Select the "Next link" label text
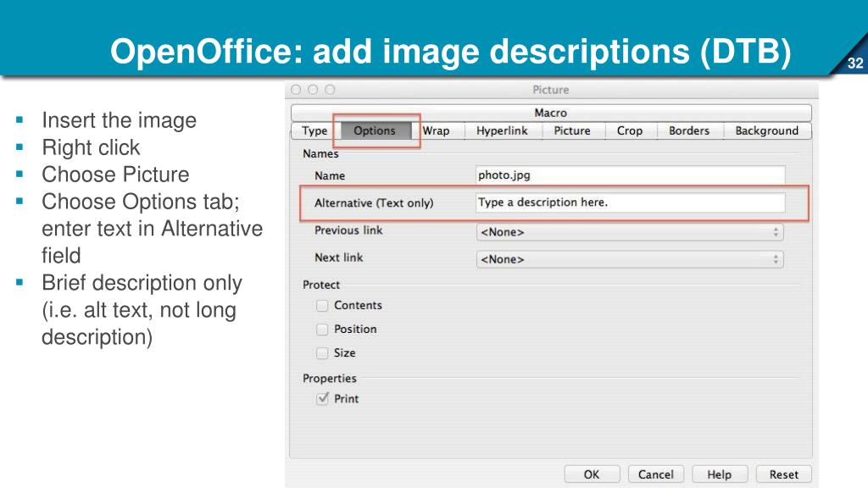This screenshot has height=488, width=868. (338, 258)
